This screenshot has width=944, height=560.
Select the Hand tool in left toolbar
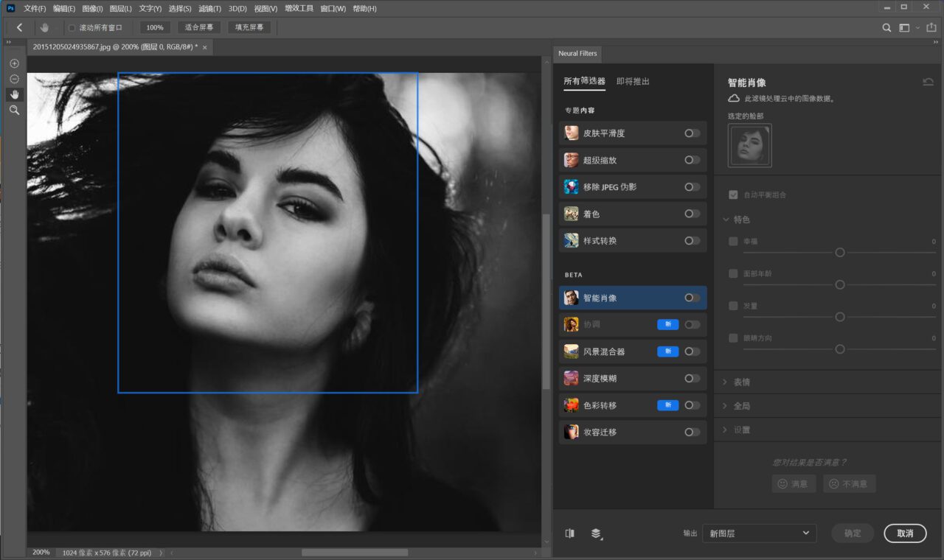pyautogui.click(x=14, y=94)
